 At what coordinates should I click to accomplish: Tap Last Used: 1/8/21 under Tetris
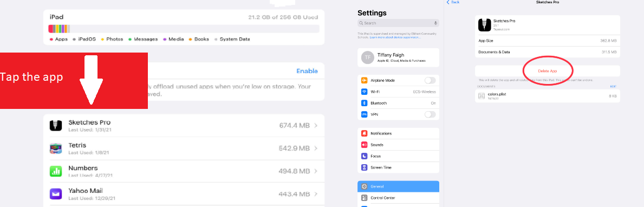pos(89,152)
